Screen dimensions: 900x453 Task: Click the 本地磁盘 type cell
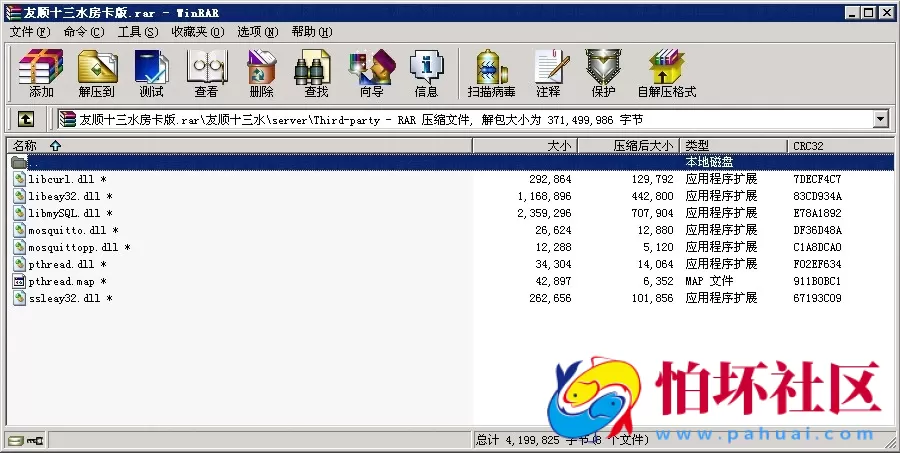(709, 162)
